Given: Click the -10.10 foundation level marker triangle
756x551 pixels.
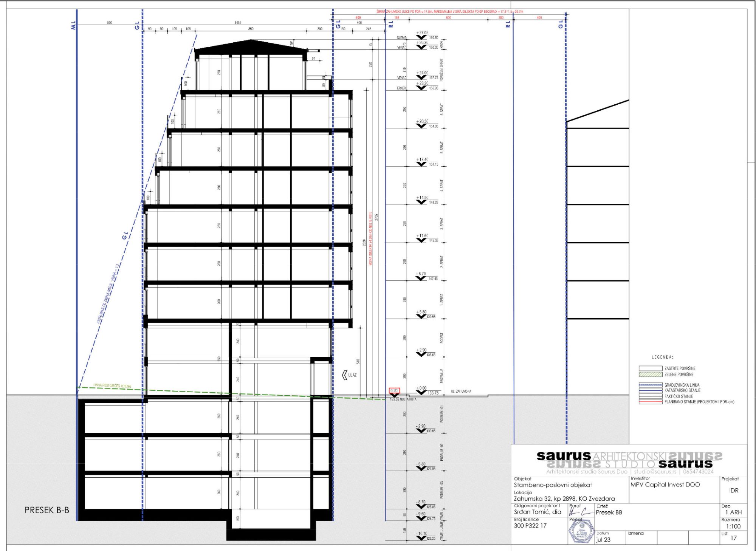Looking at the screenshot, I should 421,538.
